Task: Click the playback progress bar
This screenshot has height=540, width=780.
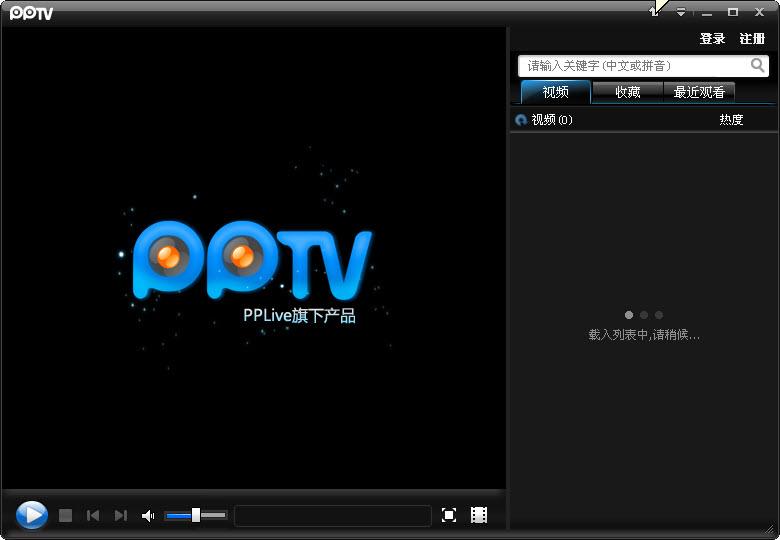Action: (332, 516)
